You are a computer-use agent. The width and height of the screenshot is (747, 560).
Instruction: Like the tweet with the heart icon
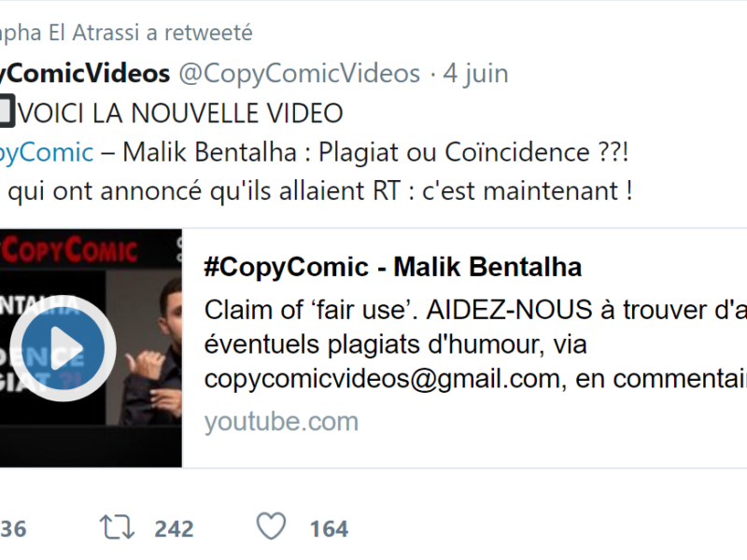[x=271, y=528]
